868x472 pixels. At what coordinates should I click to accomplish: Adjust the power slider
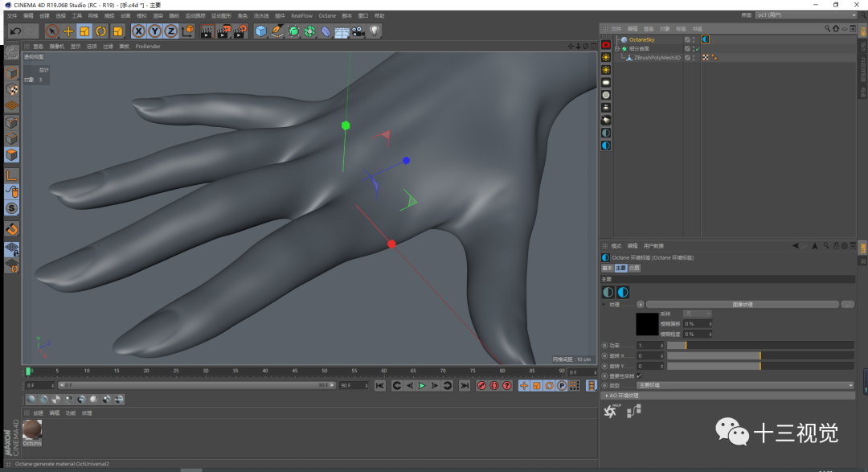tap(760, 346)
